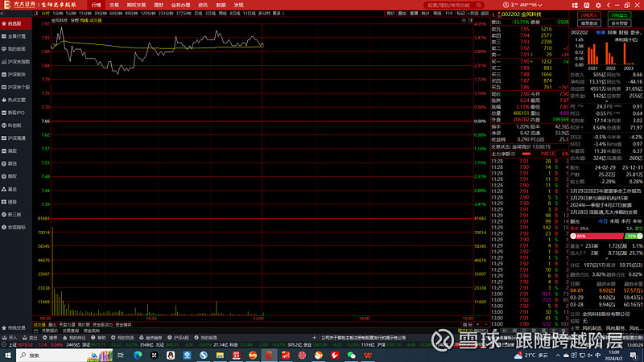Open 我的持仓 shortcut

(x=74, y=338)
